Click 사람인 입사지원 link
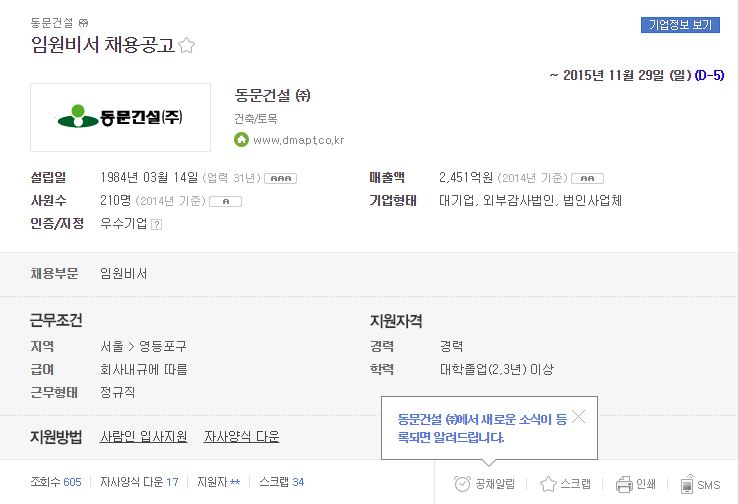Image resolution: width=739 pixels, height=504 pixels. point(144,437)
